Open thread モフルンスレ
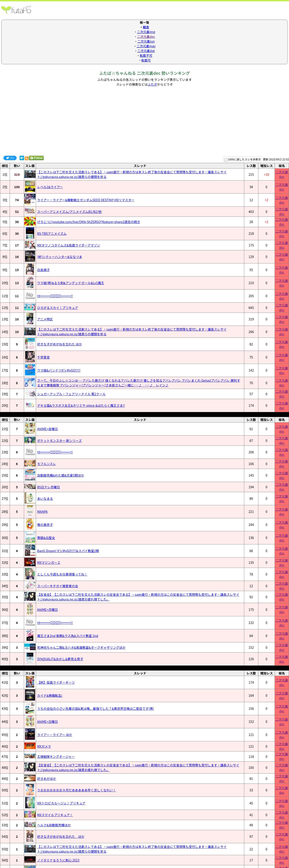 coord(46,464)
